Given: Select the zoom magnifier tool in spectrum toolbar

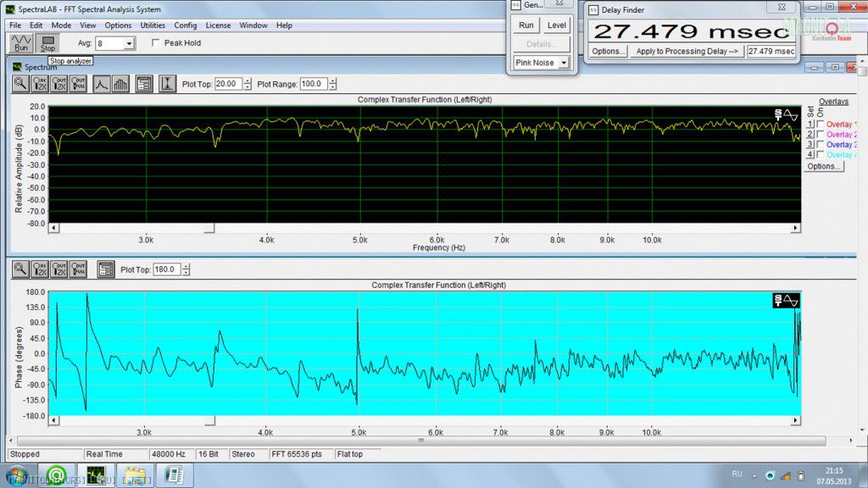Looking at the screenshot, I should [x=20, y=84].
